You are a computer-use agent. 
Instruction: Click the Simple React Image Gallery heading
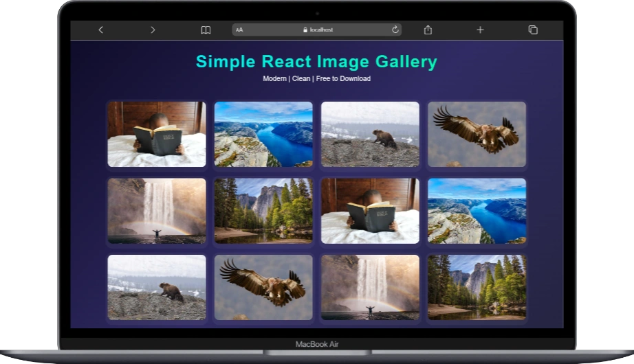click(316, 62)
